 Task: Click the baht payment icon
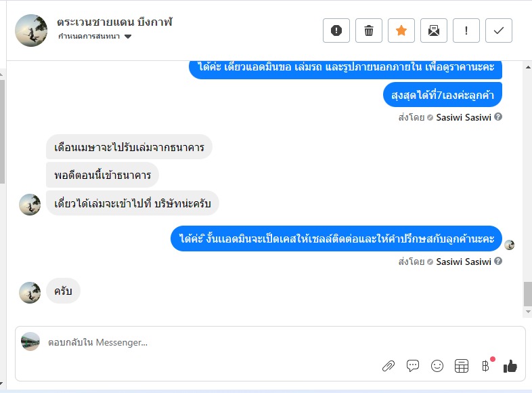click(485, 366)
